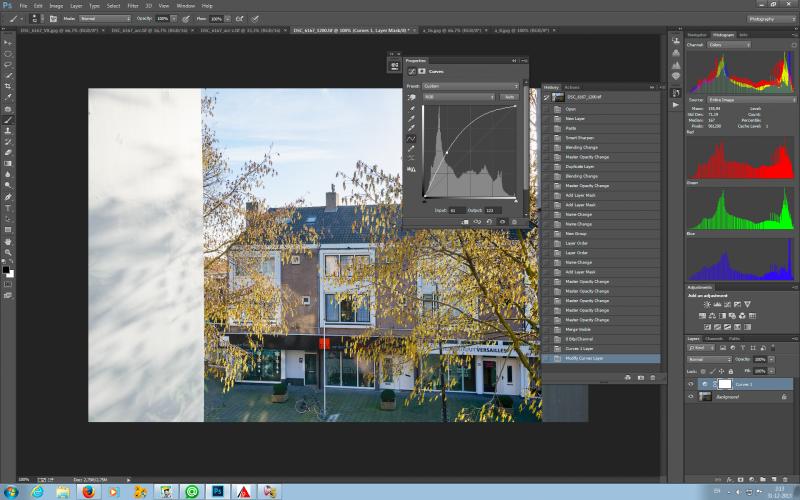Screen dimensions: 800x500
Task: Click view previous state icon in Properties
Action: tap(477, 222)
